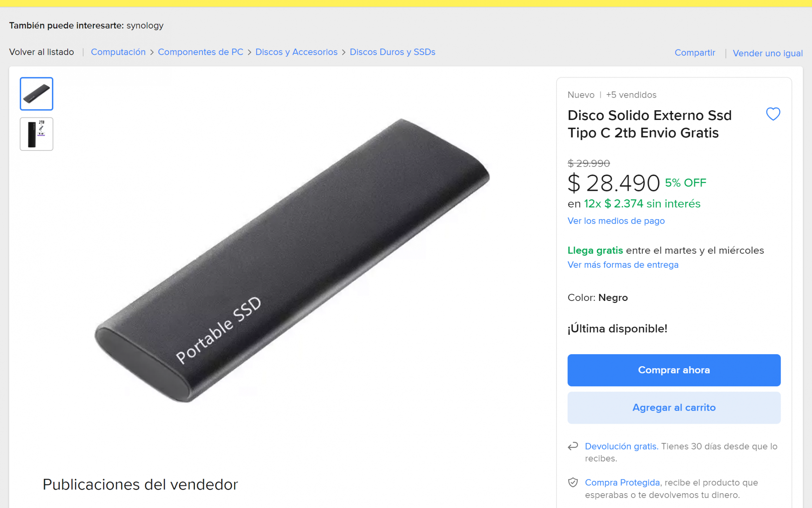Click the main Portable SSD product image
The width and height of the screenshot is (812, 508).
click(292, 260)
